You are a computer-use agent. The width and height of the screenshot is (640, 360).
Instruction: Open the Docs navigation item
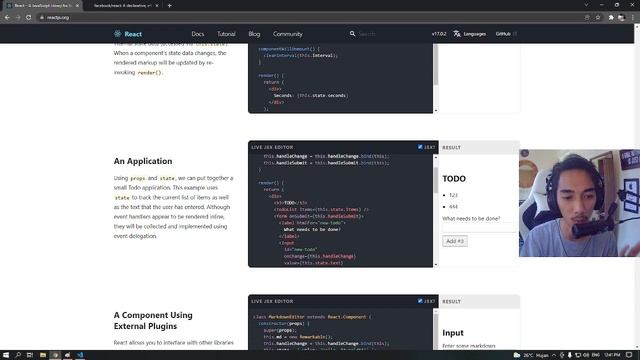pyautogui.click(x=198, y=34)
